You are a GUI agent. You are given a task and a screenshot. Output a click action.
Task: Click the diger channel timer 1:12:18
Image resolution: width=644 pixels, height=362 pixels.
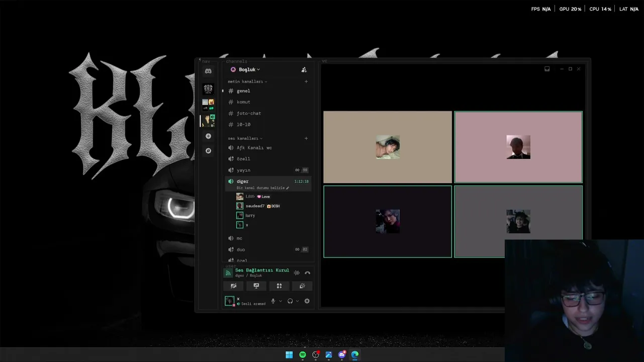click(x=302, y=182)
